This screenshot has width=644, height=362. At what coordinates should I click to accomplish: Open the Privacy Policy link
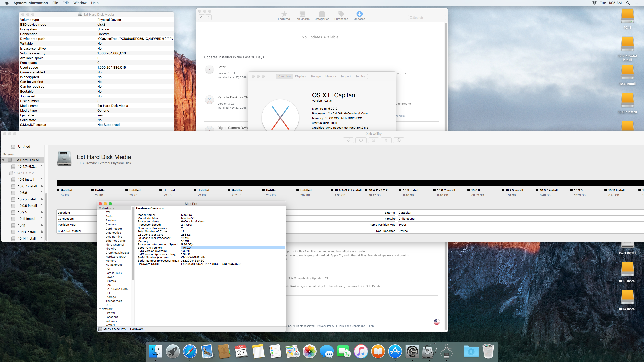click(x=326, y=326)
